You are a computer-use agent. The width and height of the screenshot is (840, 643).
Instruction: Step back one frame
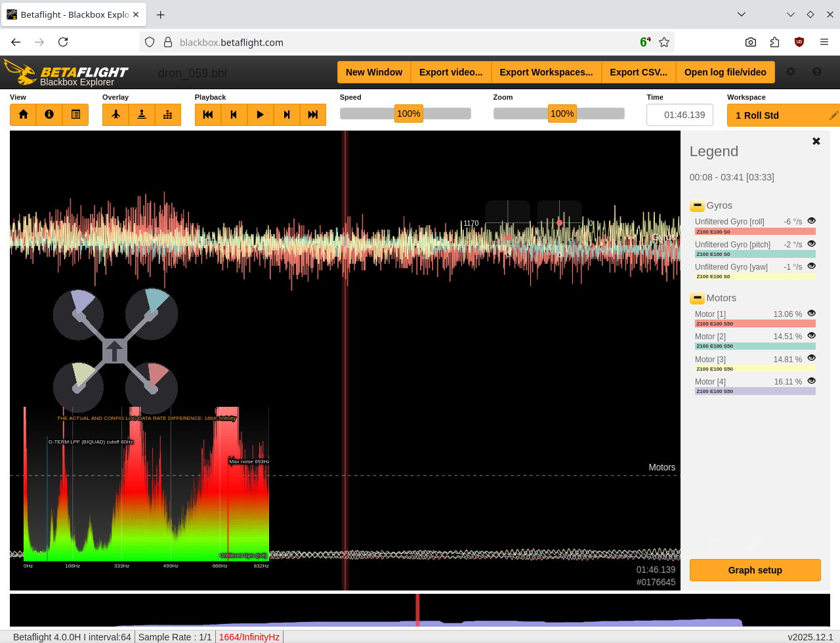(x=234, y=115)
